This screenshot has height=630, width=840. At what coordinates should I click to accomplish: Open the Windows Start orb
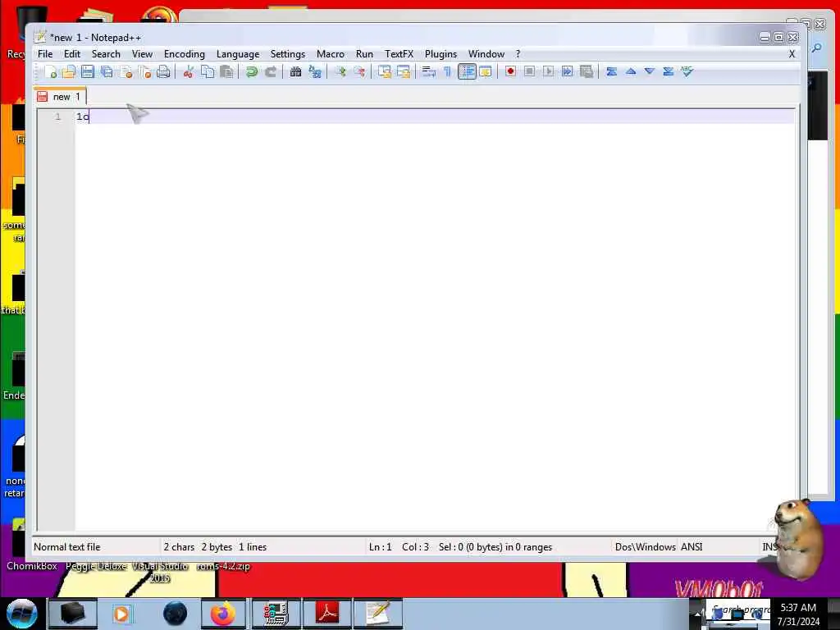click(22, 614)
